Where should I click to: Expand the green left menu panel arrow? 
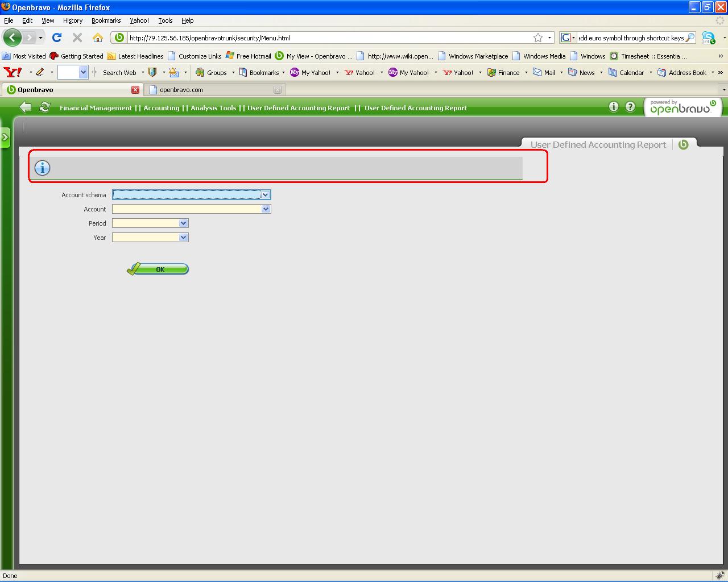(x=5, y=138)
